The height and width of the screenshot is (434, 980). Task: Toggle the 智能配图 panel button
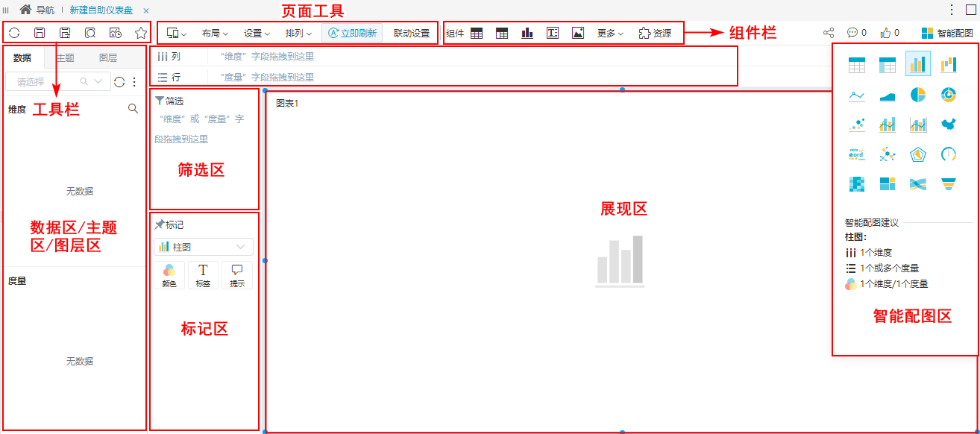(x=947, y=34)
